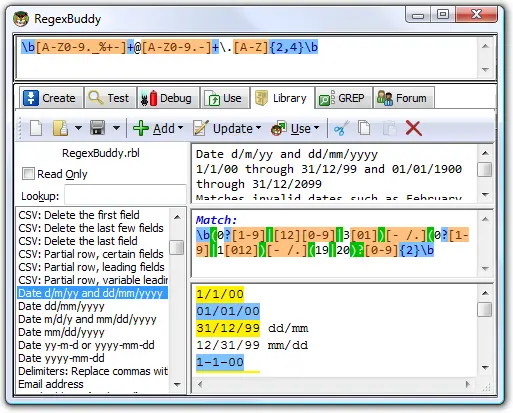Click left arrow of horizontal scrollbar
This screenshot has height=413, width=513.
(x=200, y=384)
